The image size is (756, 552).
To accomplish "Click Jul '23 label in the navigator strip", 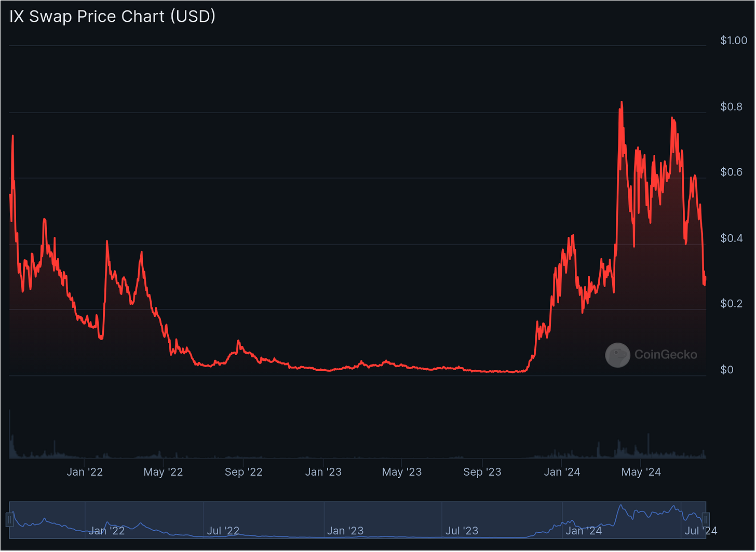I will click(x=462, y=531).
